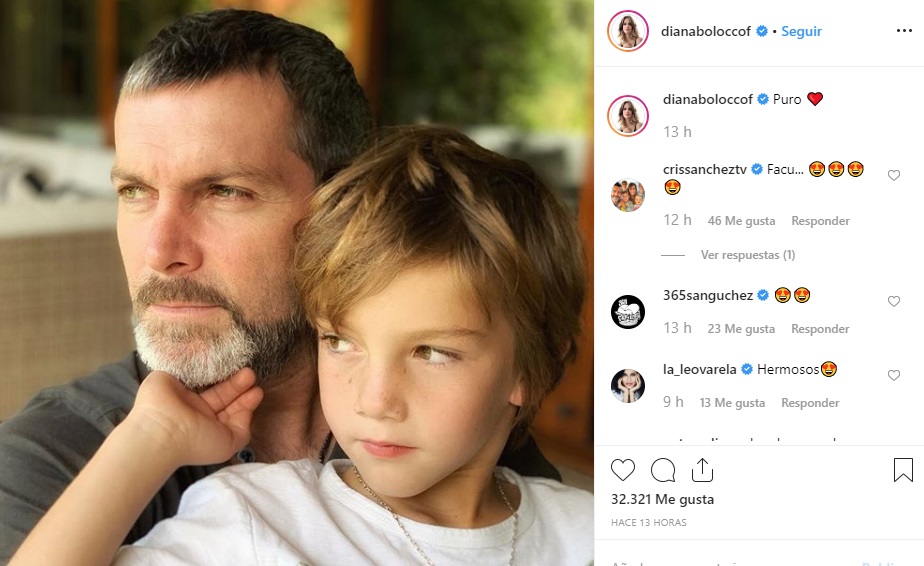924x566 pixels.
Task: Reply to the 365sanguchez comment
Action: pos(820,329)
